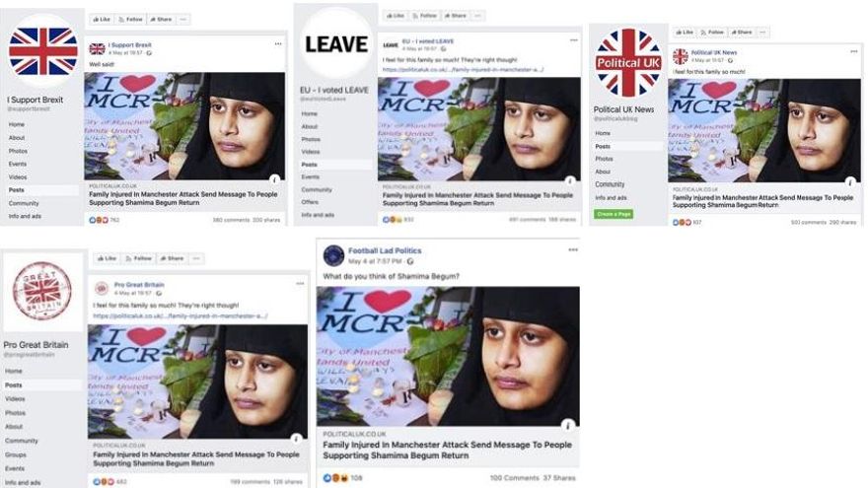Click the Follow button on Pro Great Britain
The width and height of the screenshot is (868, 488).
coord(138,258)
